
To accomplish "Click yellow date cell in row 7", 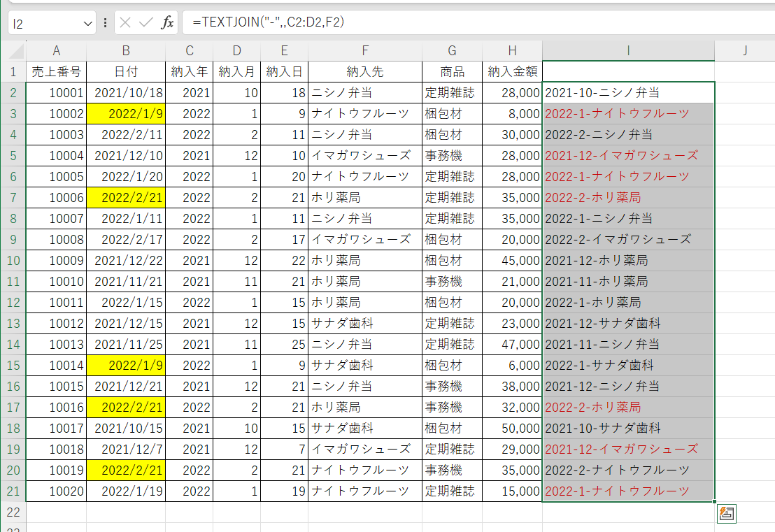I will (126, 198).
